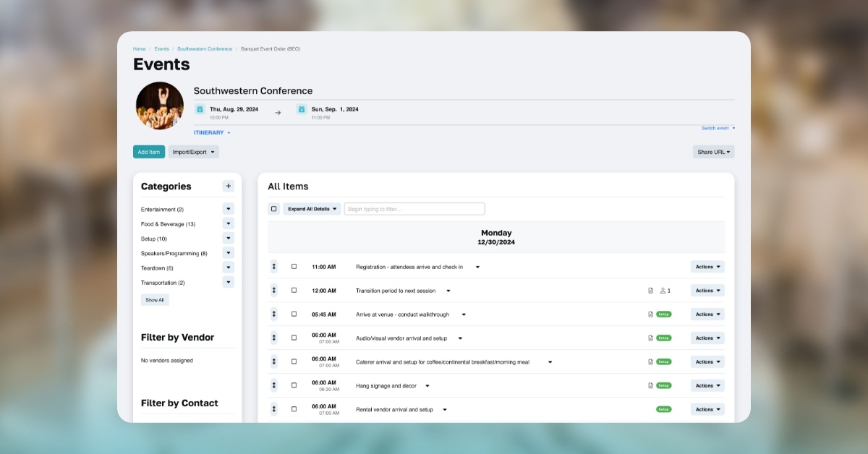Check the Caterer arrival item
Viewport: 868px width, 454px height.
(x=294, y=361)
